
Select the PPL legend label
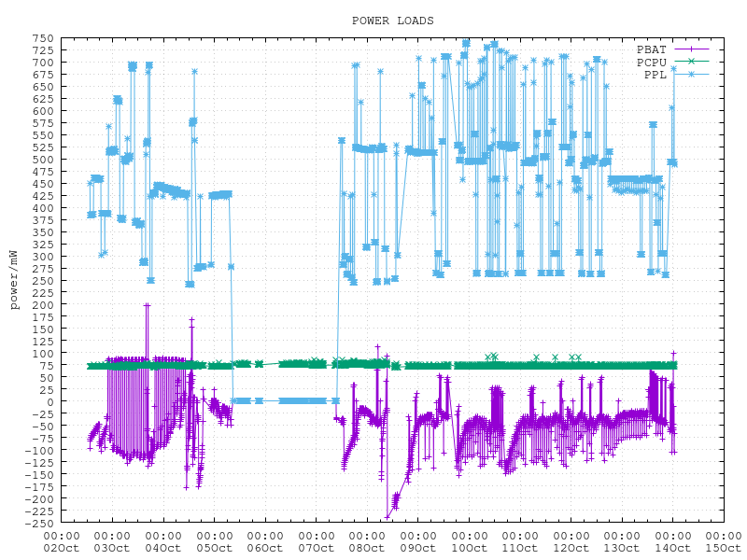click(655, 75)
